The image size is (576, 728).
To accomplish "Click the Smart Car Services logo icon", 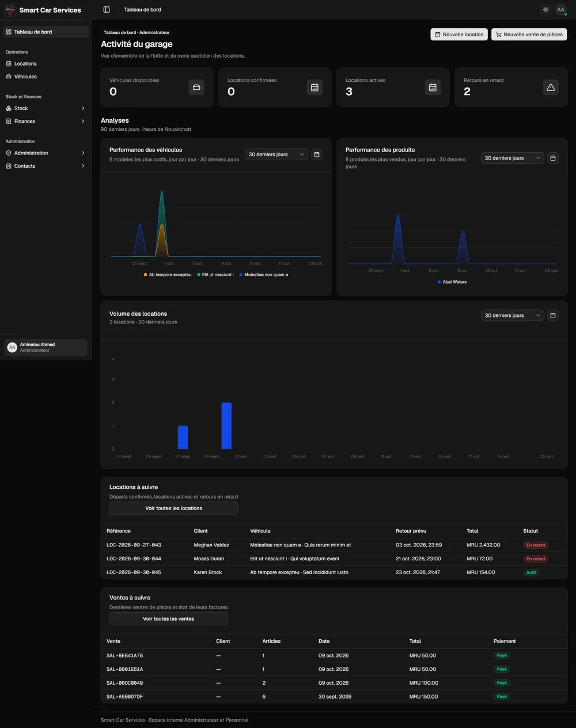I will pos(10,10).
